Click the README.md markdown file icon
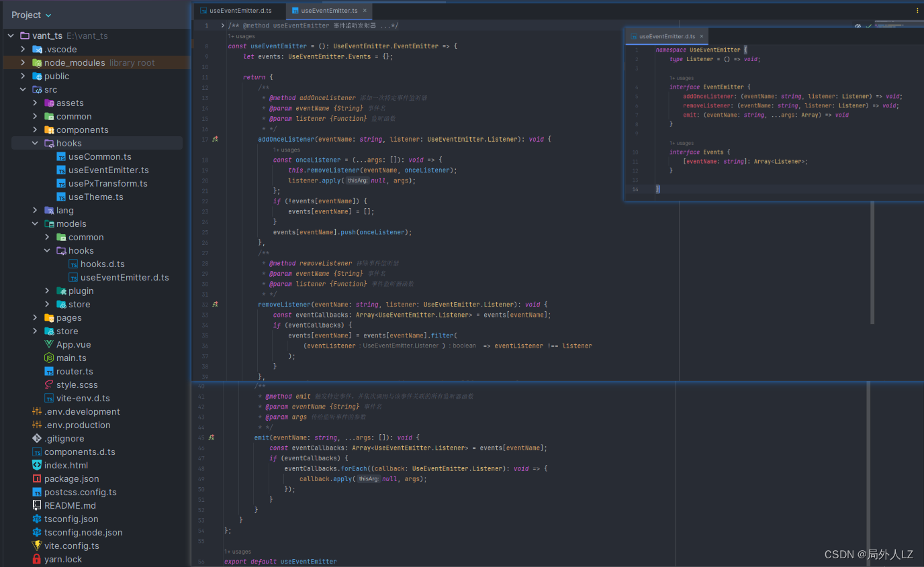 click(37, 505)
